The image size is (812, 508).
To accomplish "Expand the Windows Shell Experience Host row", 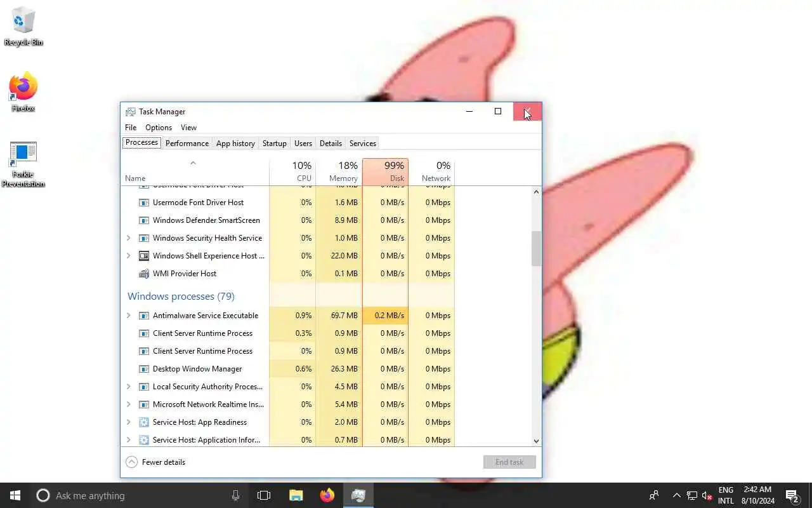I will coord(129,256).
